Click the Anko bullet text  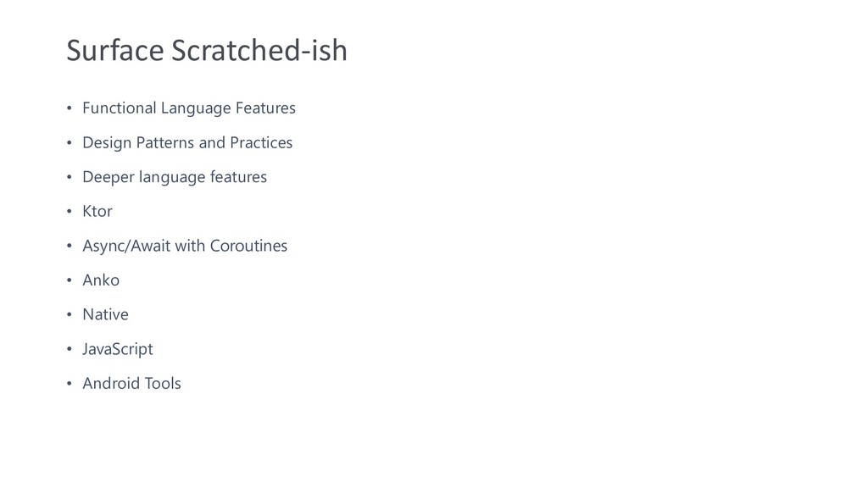101,280
